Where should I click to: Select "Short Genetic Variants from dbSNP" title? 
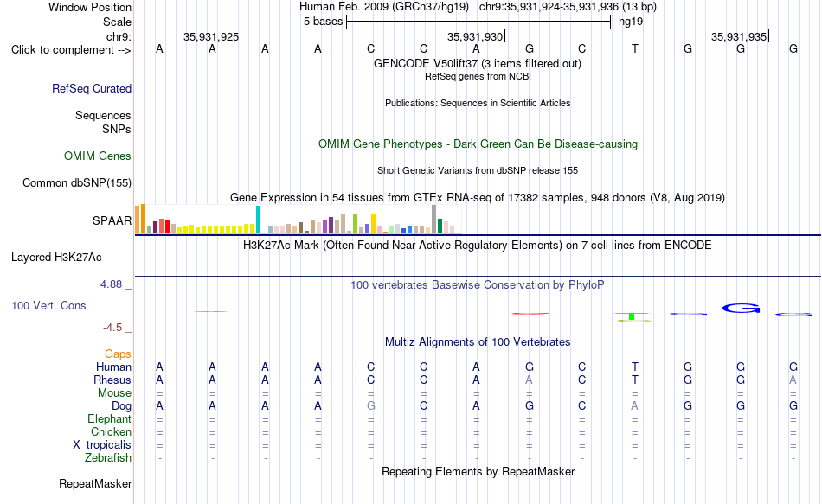(478, 171)
